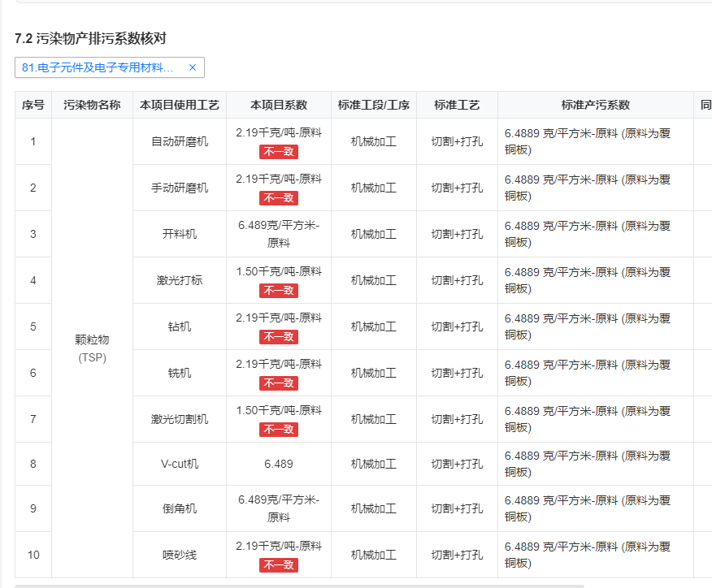
Task: Click row number 4 in the 序号 column
Action: click(x=33, y=280)
